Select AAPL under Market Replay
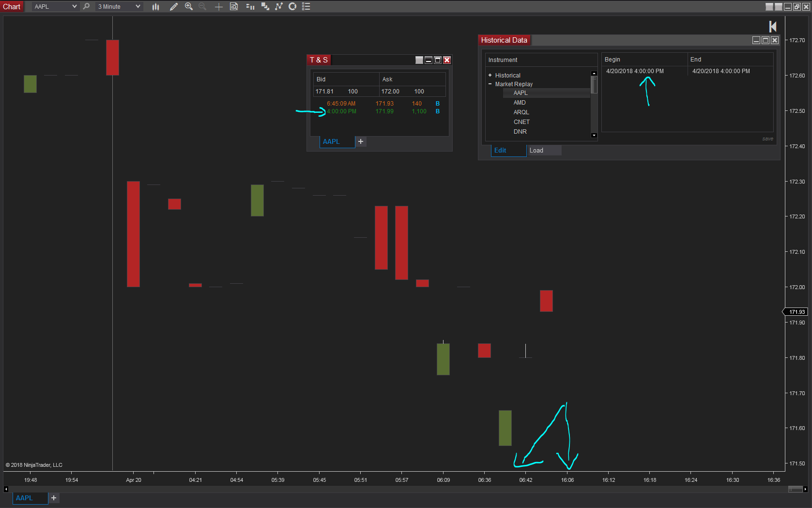The height and width of the screenshot is (508, 812). point(521,93)
